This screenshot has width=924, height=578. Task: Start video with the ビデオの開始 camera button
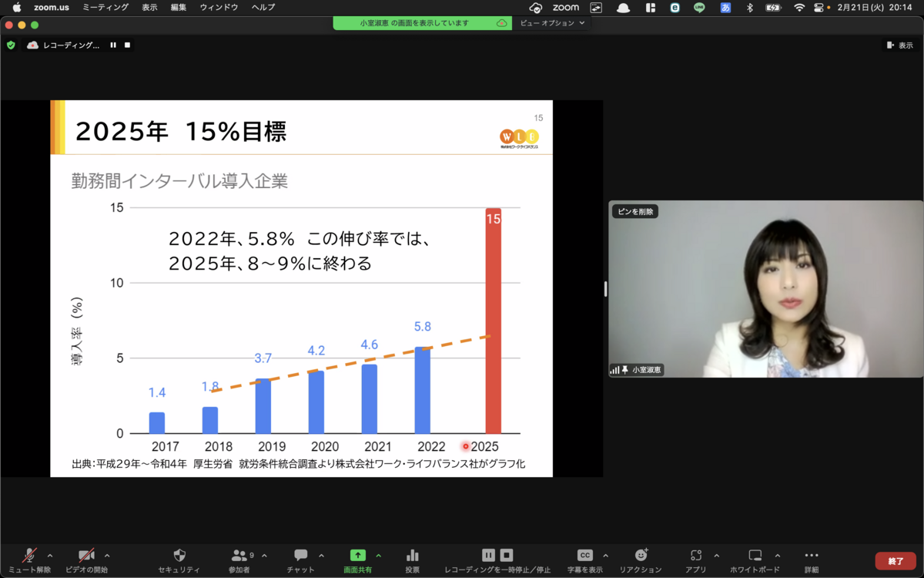click(x=85, y=560)
